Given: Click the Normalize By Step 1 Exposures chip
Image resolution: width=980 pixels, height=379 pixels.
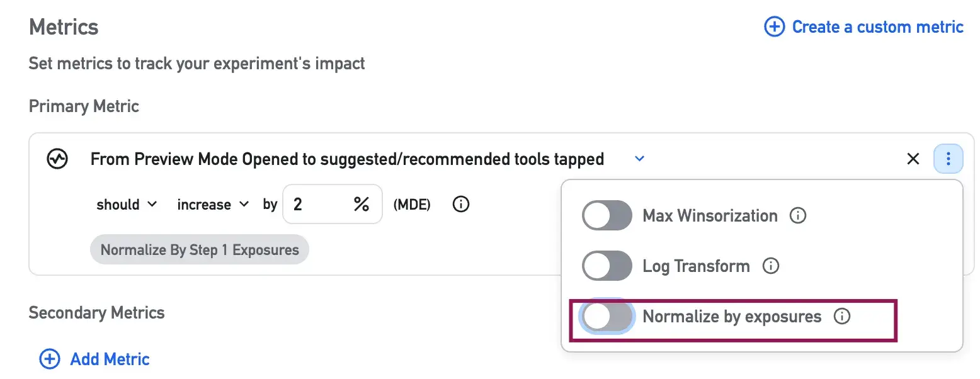Looking at the screenshot, I should coord(200,250).
